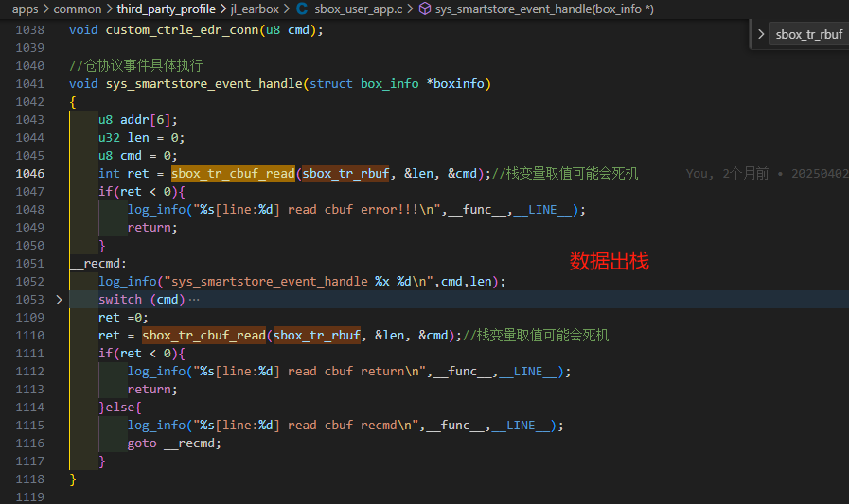Click the function symbol cube icon in the breadcrumb
The width and height of the screenshot is (849, 504).
(x=425, y=9)
